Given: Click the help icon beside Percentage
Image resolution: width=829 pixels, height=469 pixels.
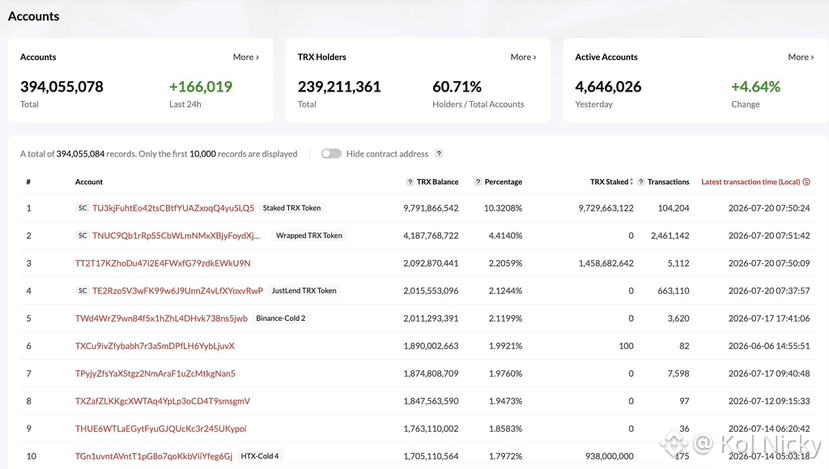Looking at the screenshot, I should click(477, 182).
